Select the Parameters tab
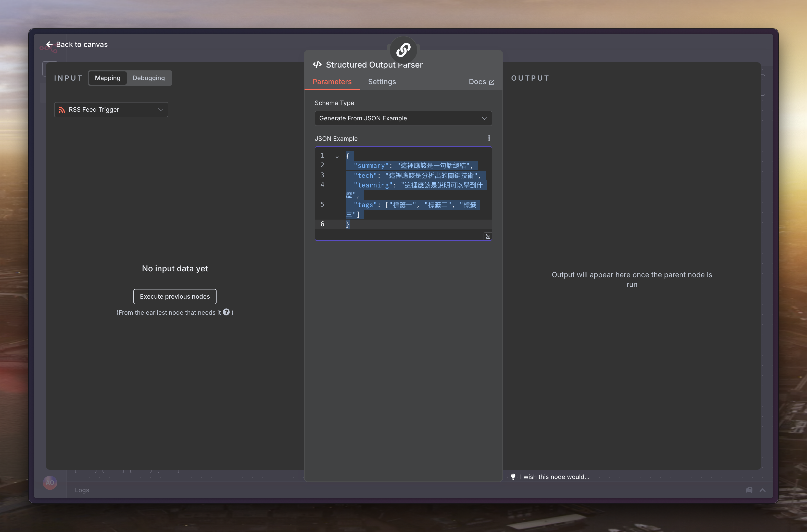This screenshot has width=807, height=532. pos(332,82)
